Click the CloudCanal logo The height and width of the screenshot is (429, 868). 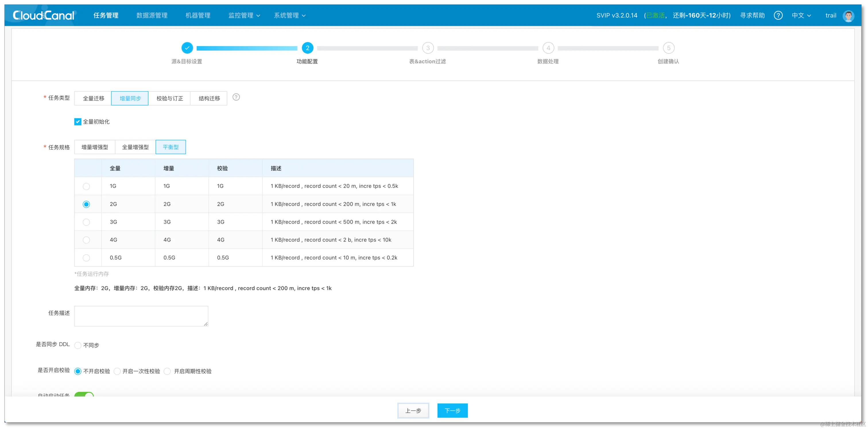pos(43,15)
